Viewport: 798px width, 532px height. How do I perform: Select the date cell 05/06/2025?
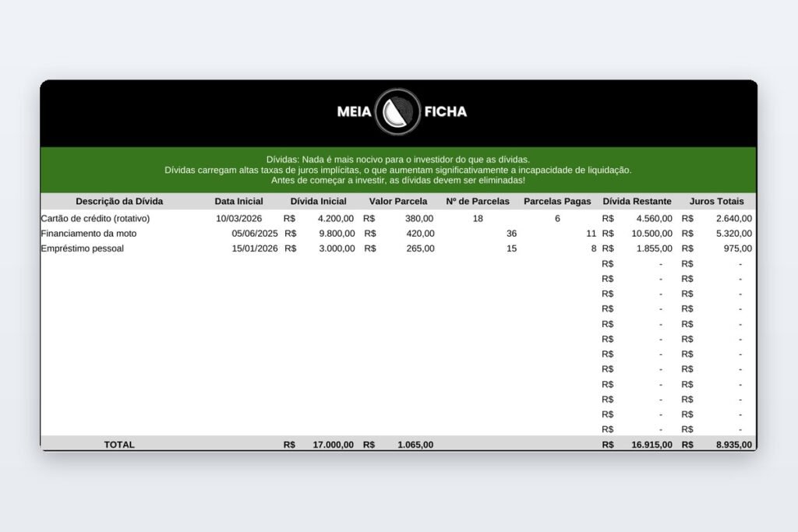coord(255,234)
